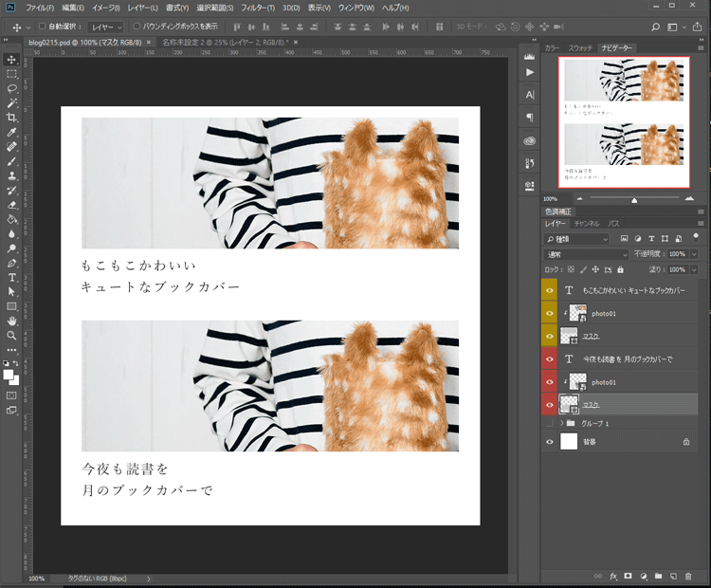The height and width of the screenshot is (588, 711).
Task: Hide the 背景 layer
Action: (550, 441)
